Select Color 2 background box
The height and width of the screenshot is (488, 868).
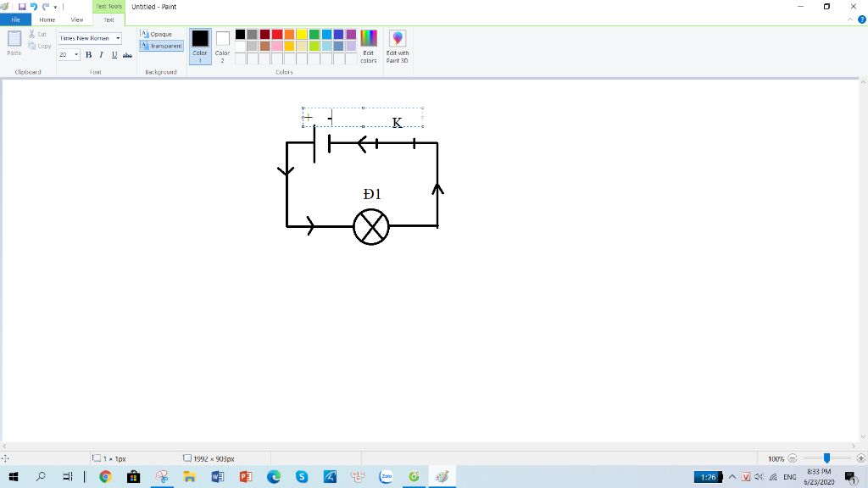(x=223, y=47)
